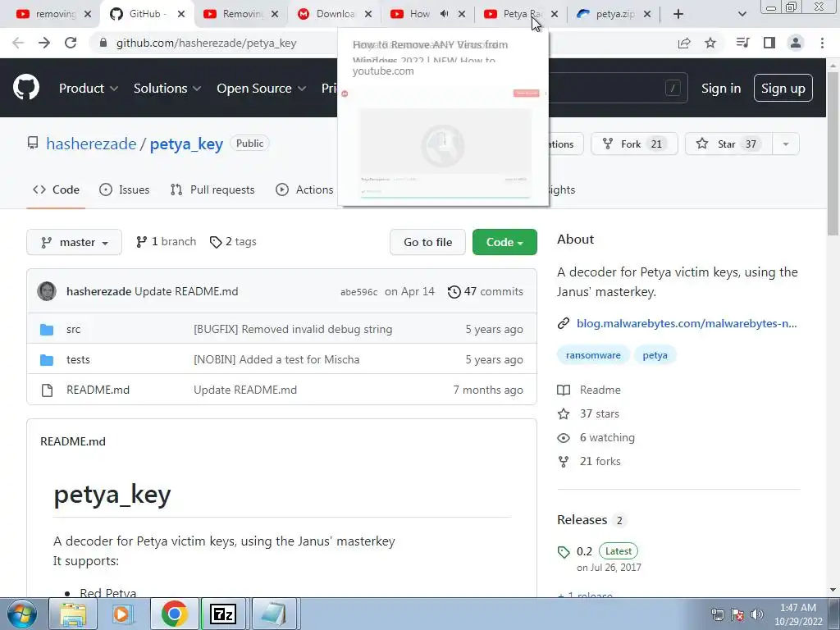
Task: Open Windows Start orb
Action: click(x=22, y=614)
